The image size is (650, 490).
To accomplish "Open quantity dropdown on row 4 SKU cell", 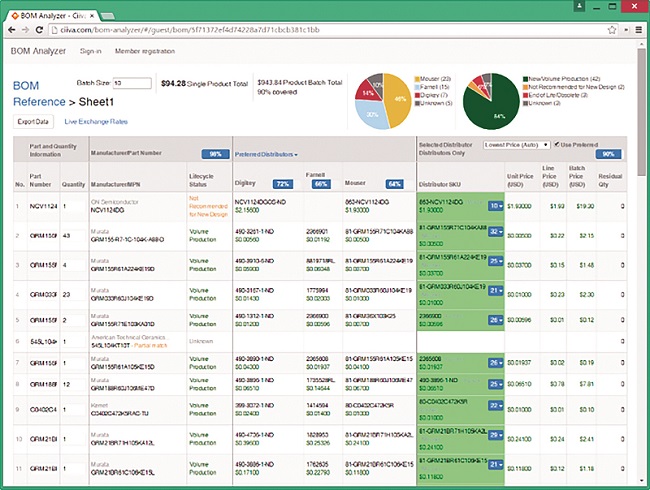I will tap(496, 291).
